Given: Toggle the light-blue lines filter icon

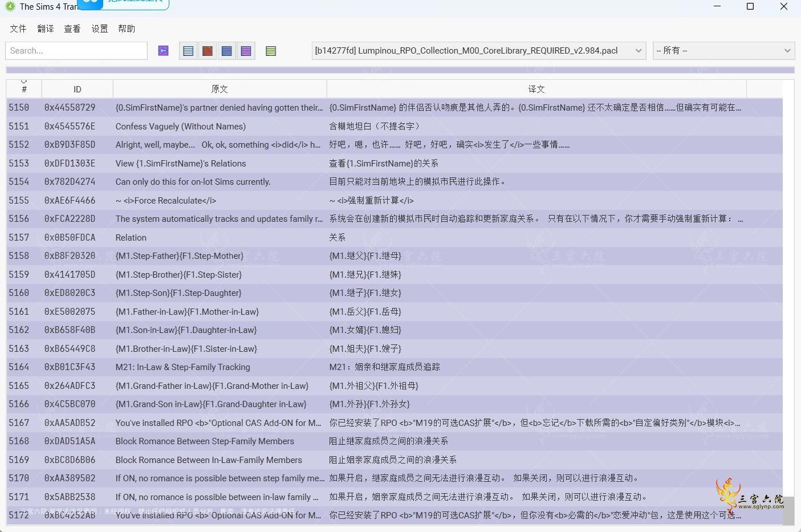Looking at the screenshot, I should pos(188,51).
